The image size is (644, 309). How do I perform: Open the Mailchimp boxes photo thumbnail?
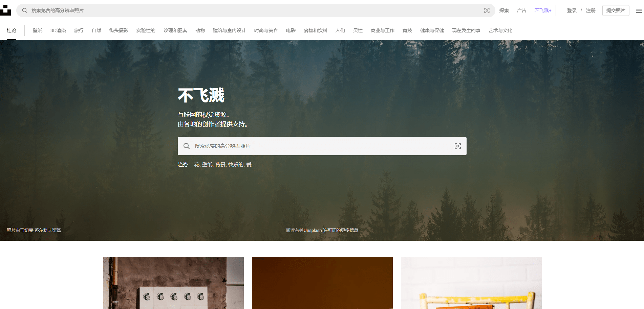pyautogui.click(x=173, y=283)
